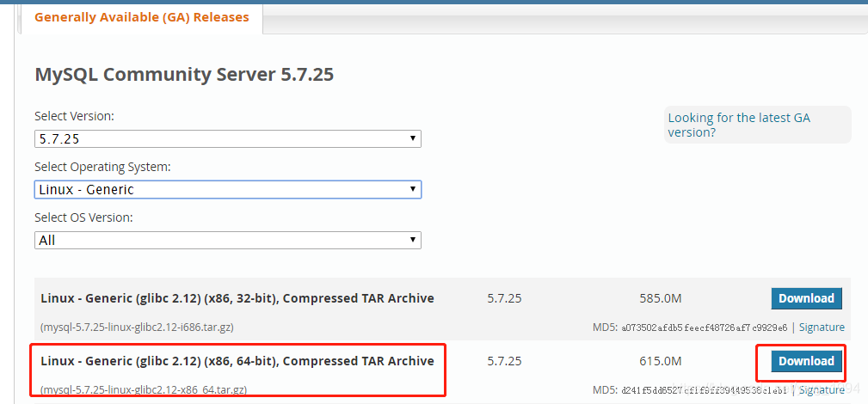Select the 64-bit Compressed TAR Archive title text
This screenshot has height=404, width=868.
coord(237,361)
